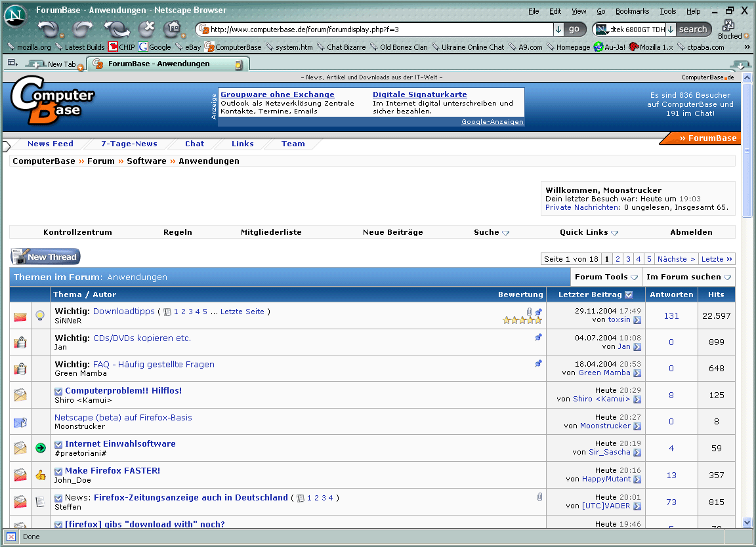756x547 pixels.
Task: Click the browser Back arrow button
Action: click(49, 30)
